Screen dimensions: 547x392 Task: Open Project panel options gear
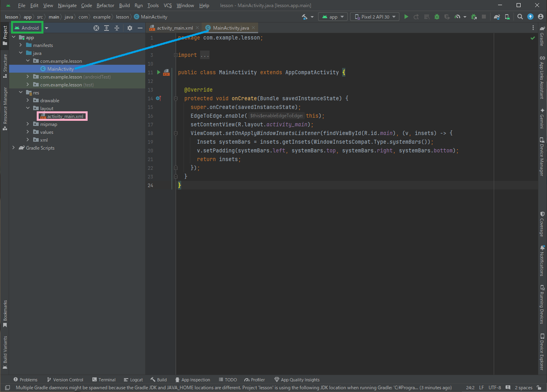[x=130, y=28]
